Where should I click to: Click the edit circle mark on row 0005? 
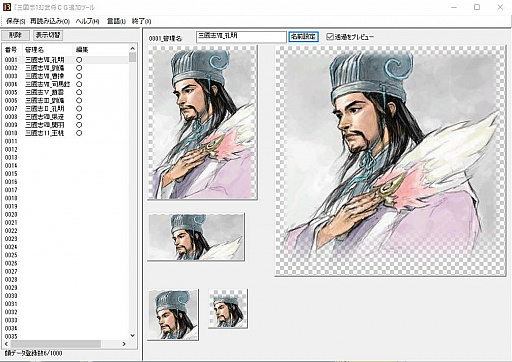[79, 92]
